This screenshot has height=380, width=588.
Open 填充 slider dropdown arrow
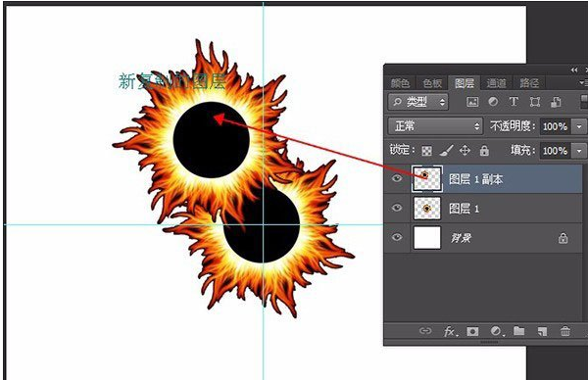[x=579, y=151]
